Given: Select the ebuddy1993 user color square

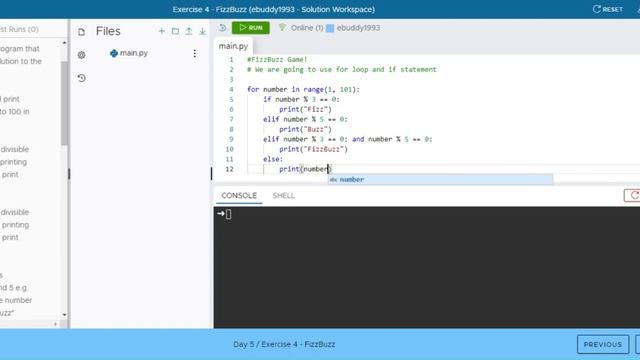Looking at the screenshot, I should point(330,28).
